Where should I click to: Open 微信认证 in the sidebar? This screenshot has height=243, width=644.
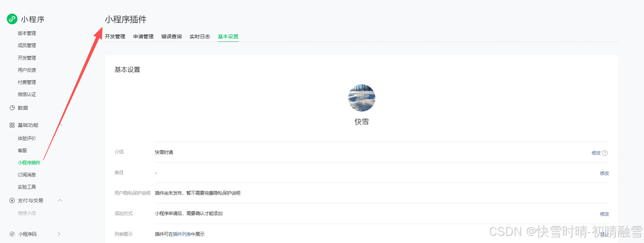coord(27,94)
